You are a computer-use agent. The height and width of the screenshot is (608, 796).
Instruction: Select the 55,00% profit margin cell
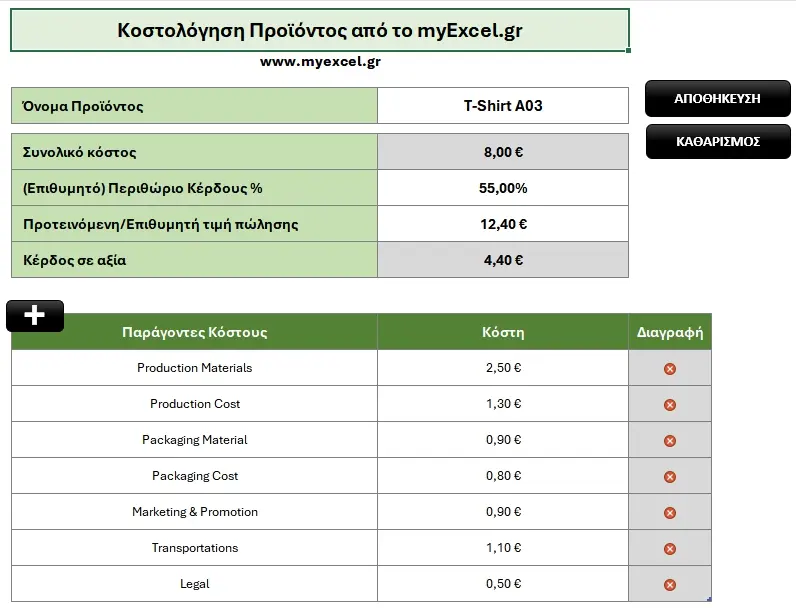[503, 188]
